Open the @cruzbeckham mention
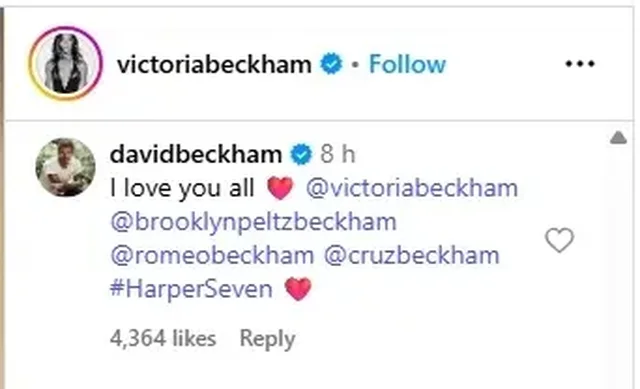Image resolution: width=640 pixels, height=389 pixels. (x=412, y=256)
